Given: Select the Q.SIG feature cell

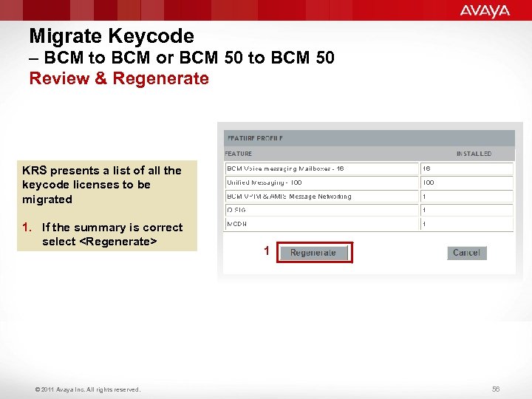Looking at the screenshot, I should pyautogui.click(x=321, y=210).
